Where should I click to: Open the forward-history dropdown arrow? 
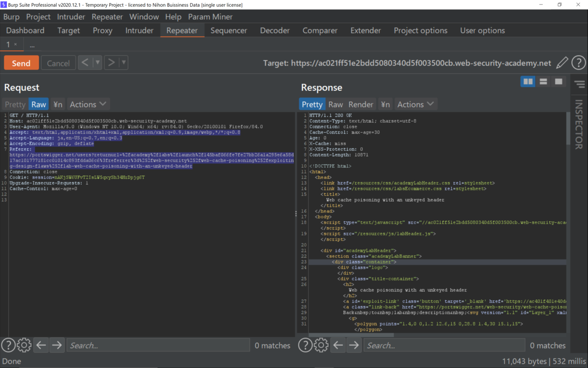[x=123, y=62]
